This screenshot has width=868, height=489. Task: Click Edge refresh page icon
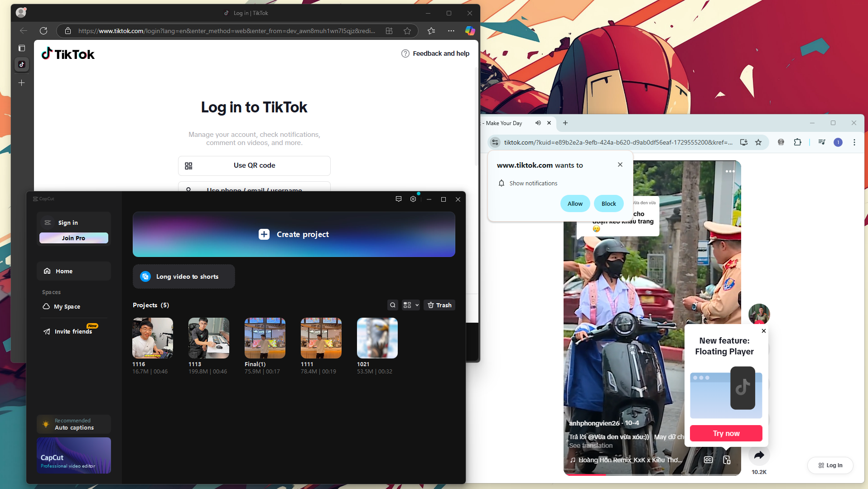point(43,31)
